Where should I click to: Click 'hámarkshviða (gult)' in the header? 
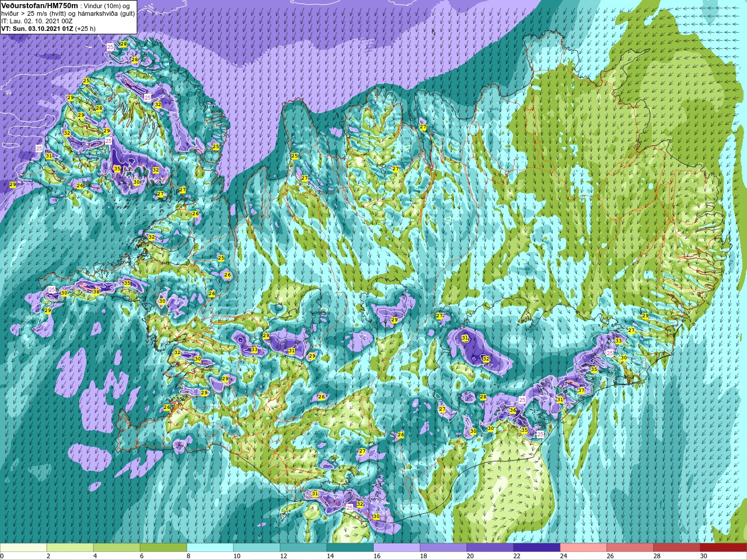click(106, 13)
